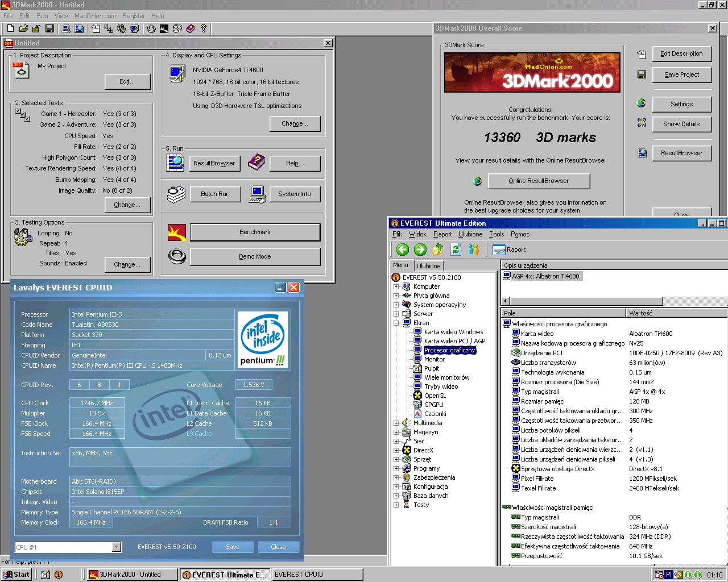Select OpenGL tree item
The image size is (728, 582).
coord(435,396)
